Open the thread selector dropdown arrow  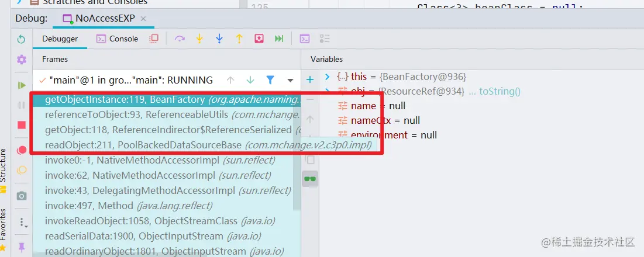290,81
